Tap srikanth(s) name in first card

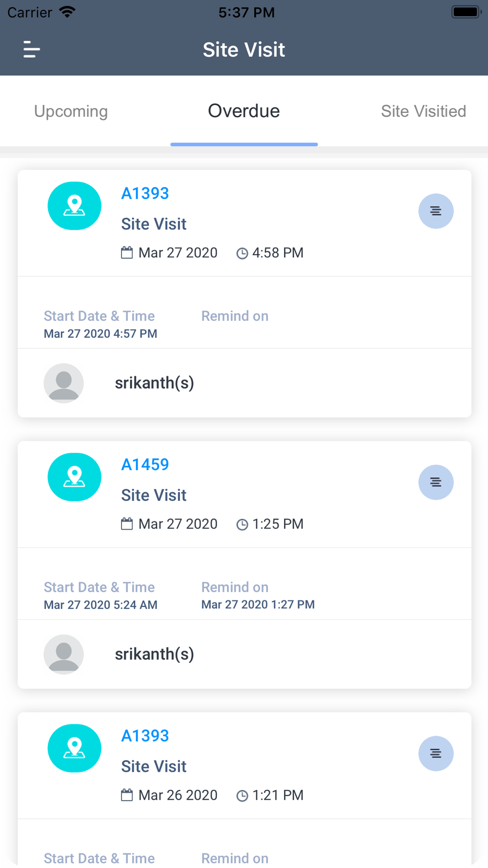[154, 383]
